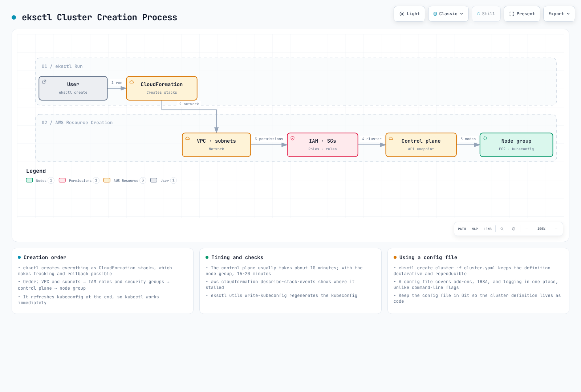Click the sun icon in Light button
Screen dimensions: 581x392
click(x=402, y=14)
